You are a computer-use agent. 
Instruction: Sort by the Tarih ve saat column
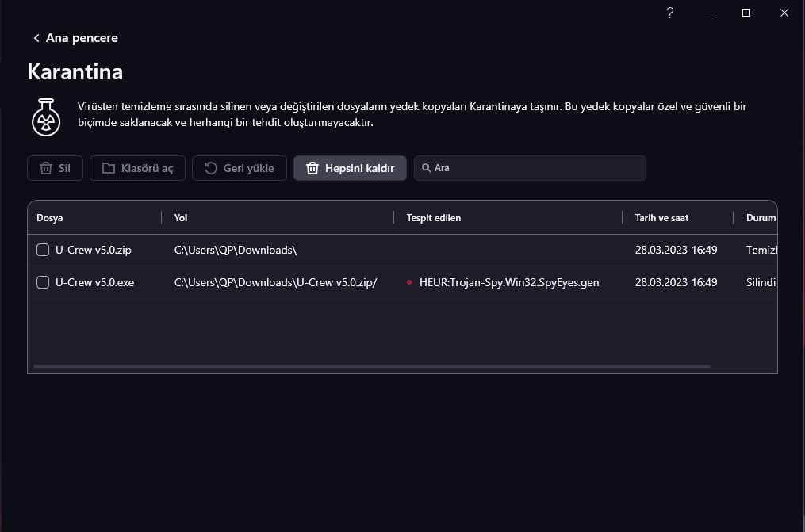[661, 218]
